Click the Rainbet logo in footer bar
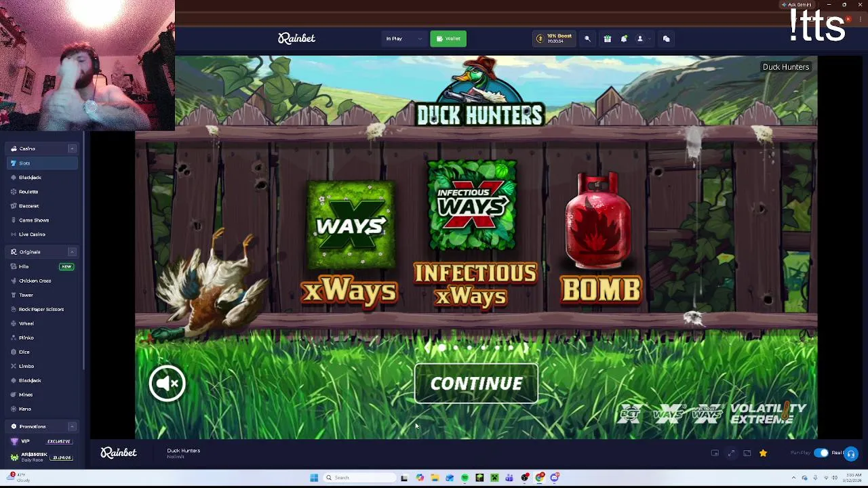The height and width of the screenshot is (488, 868). [x=119, y=453]
